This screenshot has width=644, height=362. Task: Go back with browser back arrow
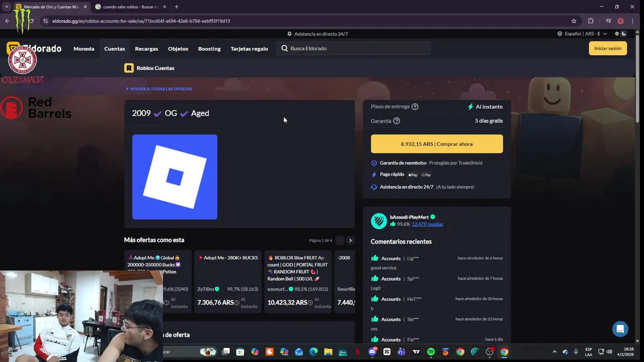[7, 21]
